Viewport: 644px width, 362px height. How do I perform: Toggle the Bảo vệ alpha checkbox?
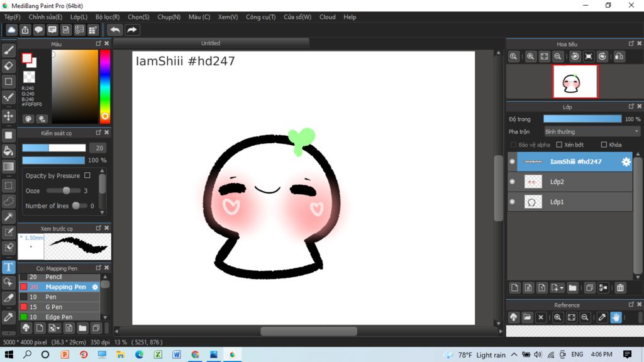pos(513,145)
